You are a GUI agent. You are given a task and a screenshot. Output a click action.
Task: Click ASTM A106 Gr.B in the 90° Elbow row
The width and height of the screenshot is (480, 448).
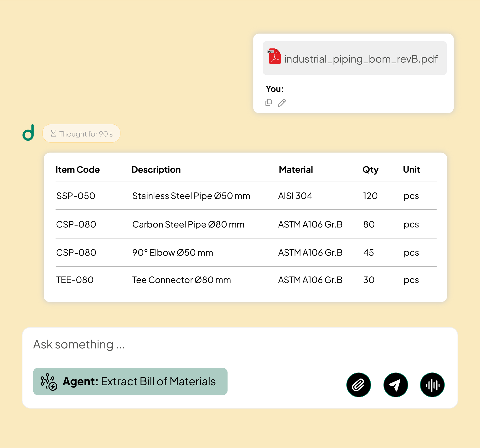(310, 253)
